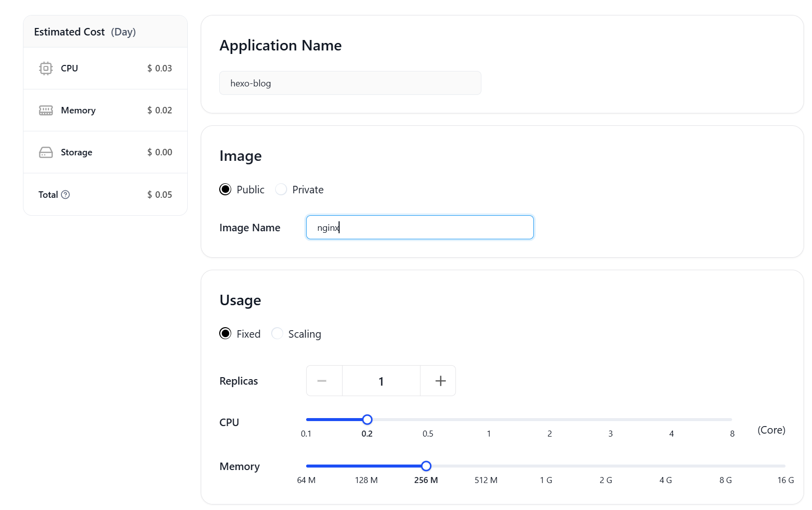
Task: Decrease replicas with the minus icon
Action: pos(322,381)
